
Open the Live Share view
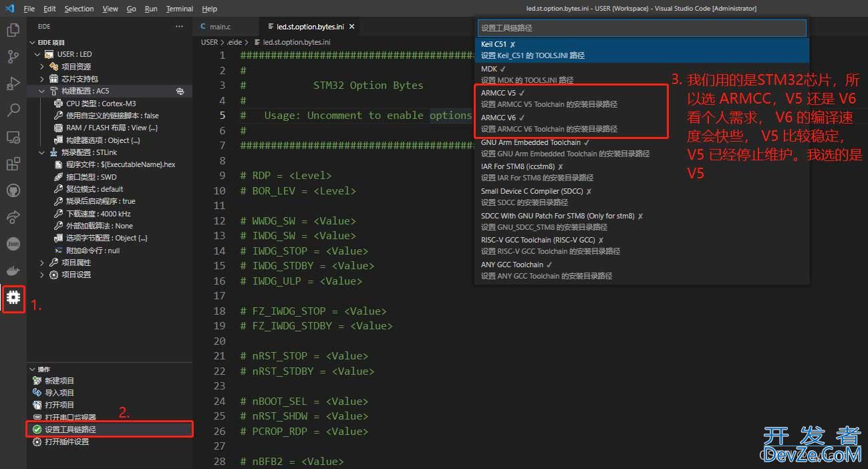pyautogui.click(x=13, y=217)
